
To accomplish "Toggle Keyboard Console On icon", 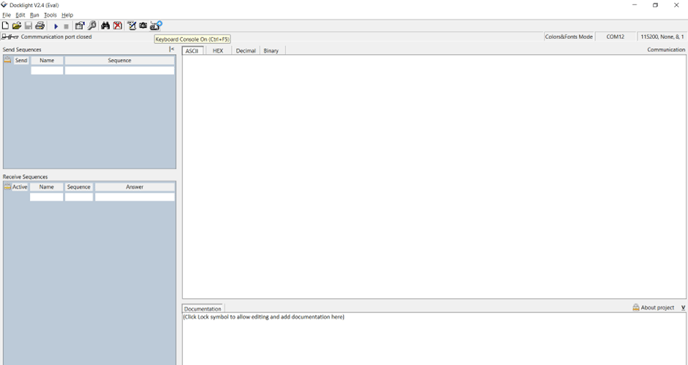I will 156,26.
